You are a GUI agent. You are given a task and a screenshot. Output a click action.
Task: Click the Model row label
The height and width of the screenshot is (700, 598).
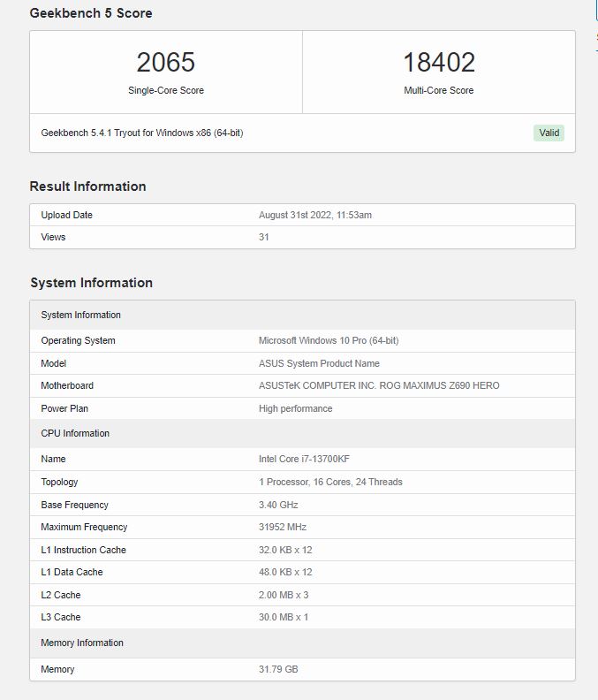pyautogui.click(x=54, y=363)
